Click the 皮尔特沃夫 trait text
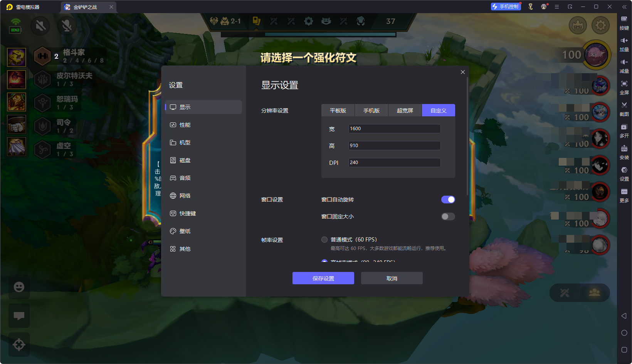 74,75
